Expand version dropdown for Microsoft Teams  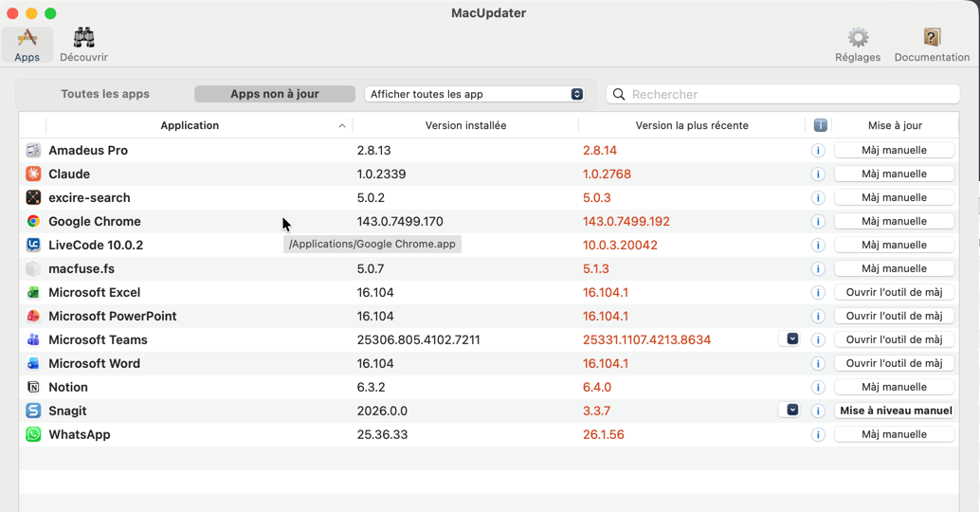(x=792, y=339)
